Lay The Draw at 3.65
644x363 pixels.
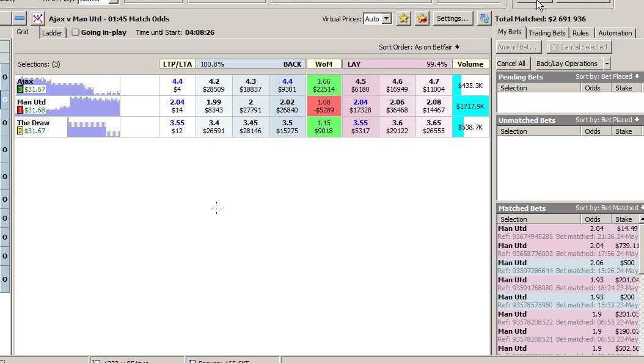pos(434,127)
